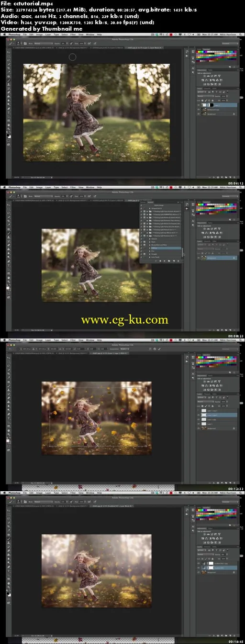Toggle the checkmark beside Moody Black and White action
Image resolution: width=245 pixels, height=644 pixels.
(141, 245)
